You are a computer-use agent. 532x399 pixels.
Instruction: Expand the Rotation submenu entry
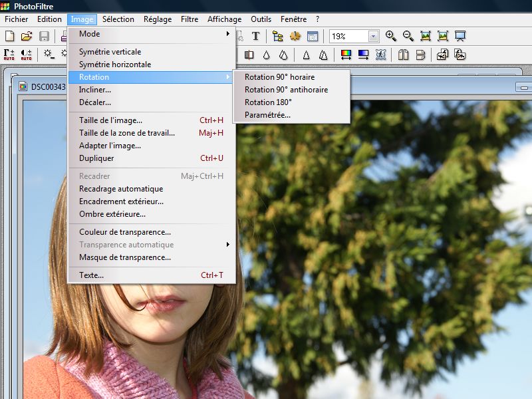(150, 77)
